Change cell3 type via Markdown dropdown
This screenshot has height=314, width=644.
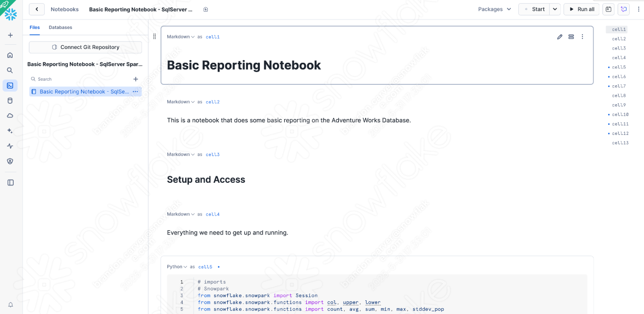pos(180,154)
